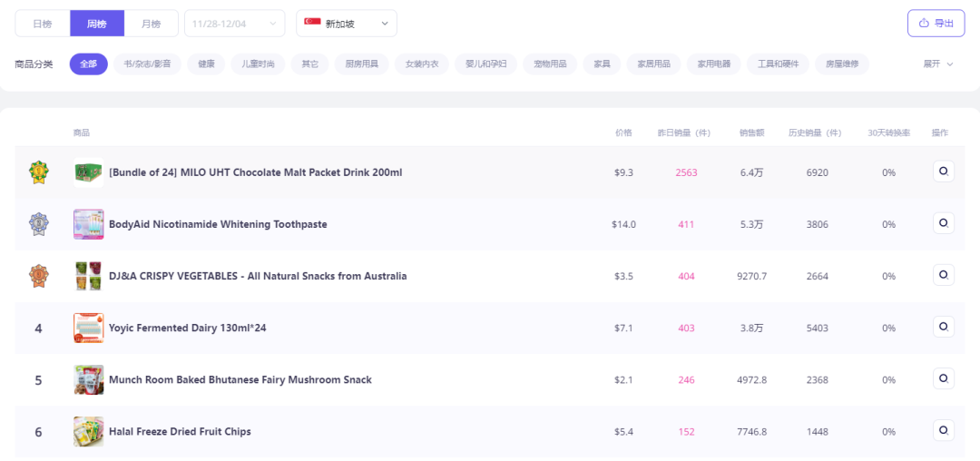Filter by 书/杂志/影音 category
Image resolution: width=980 pixels, height=461 pixels.
point(148,64)
